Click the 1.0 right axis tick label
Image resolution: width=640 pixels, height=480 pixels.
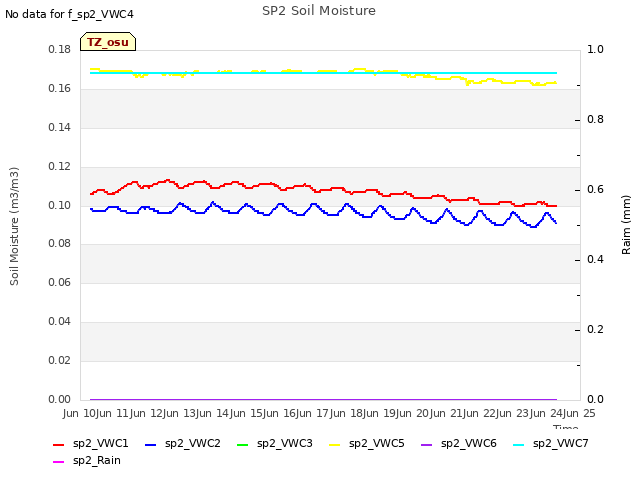(x=596, y=49)
